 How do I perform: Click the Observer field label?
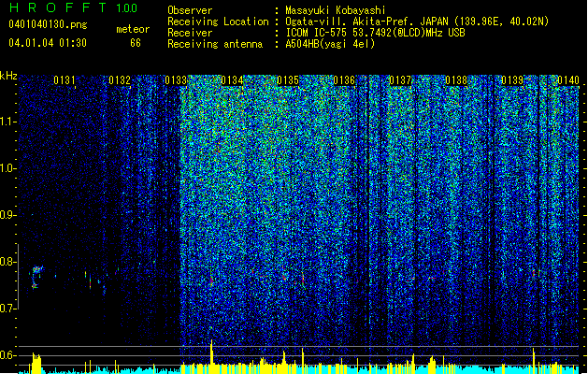pos(190,10)
